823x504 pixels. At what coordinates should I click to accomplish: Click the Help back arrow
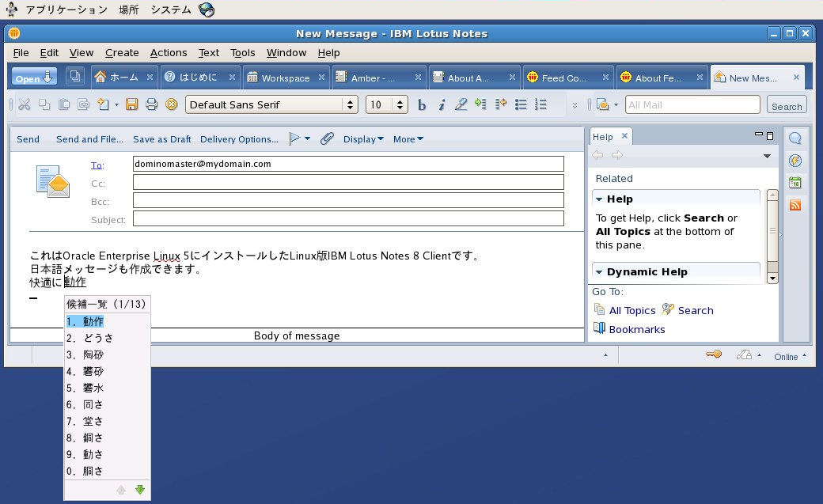pos(597,155)
